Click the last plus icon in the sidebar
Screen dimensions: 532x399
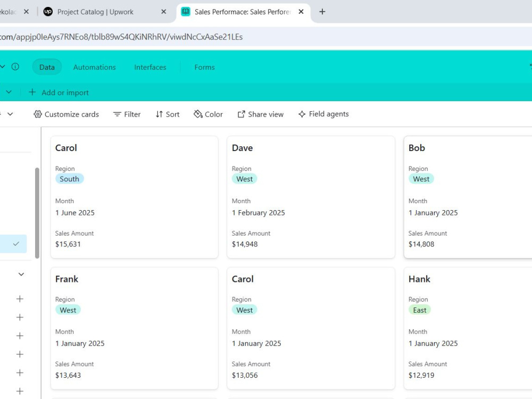[x=20, y=391]
